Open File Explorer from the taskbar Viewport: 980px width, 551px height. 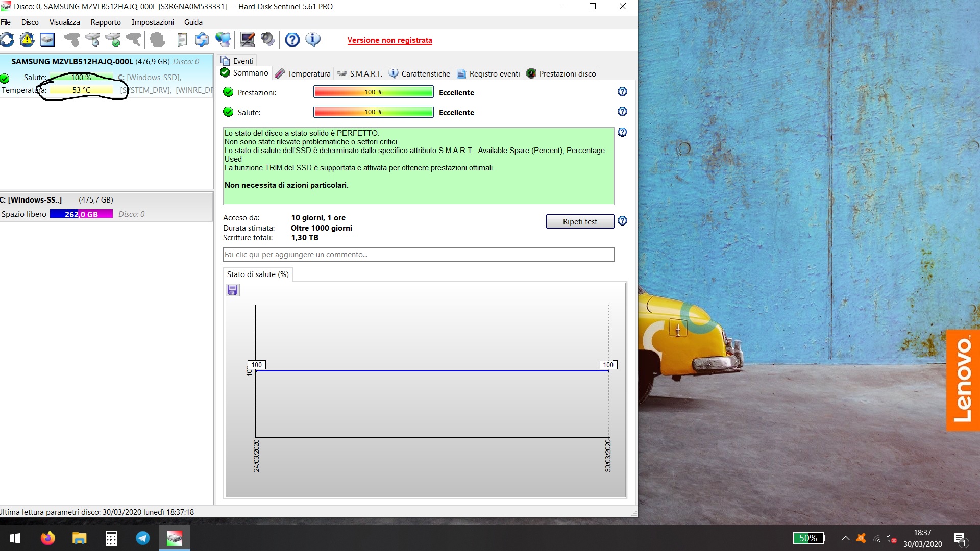coord(80,538)
